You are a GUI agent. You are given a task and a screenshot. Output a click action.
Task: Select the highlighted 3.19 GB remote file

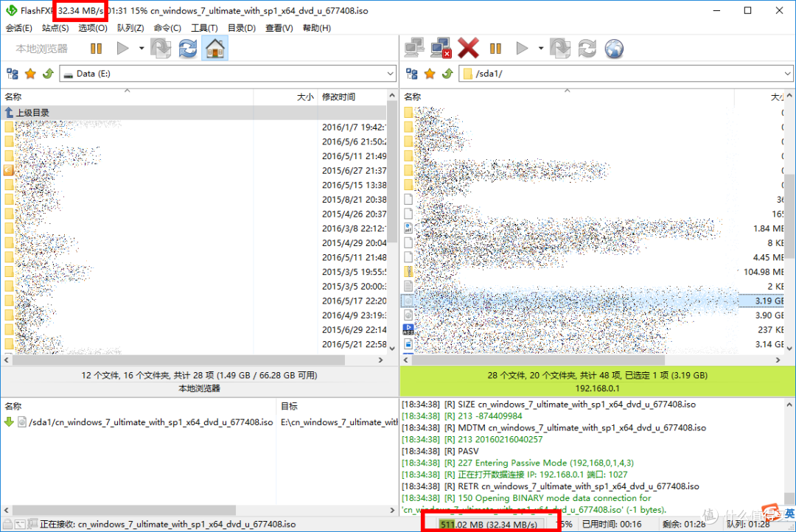[593, 301]
